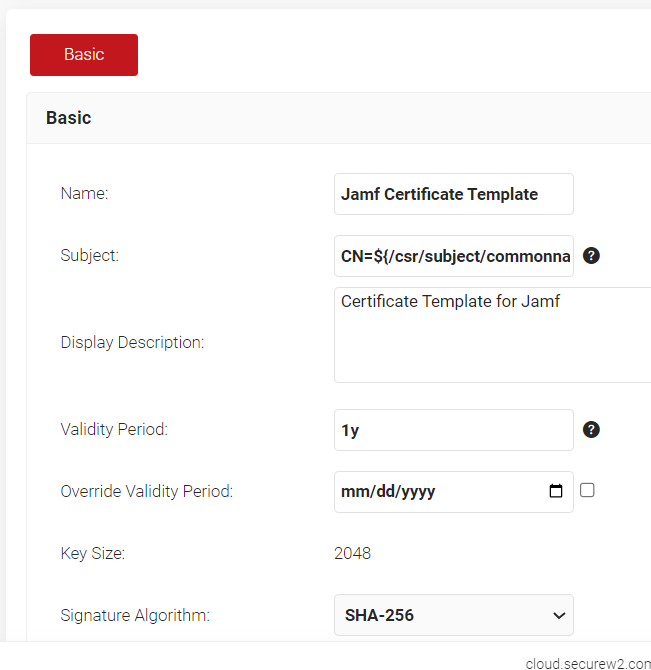Select the Validity Period 1y field
Image resolution: width=651 pixels, height=670 pixels.
pos(453,430)
